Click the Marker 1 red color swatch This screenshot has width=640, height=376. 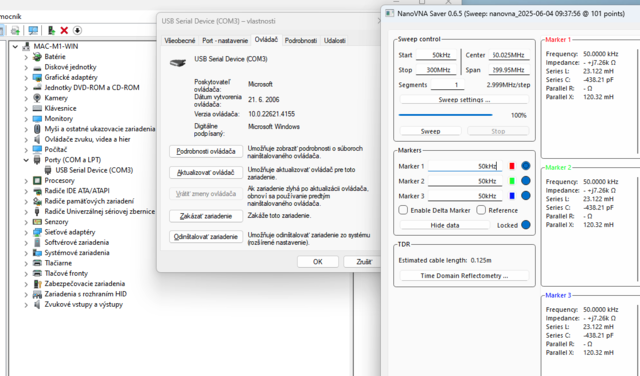point(511,166)
